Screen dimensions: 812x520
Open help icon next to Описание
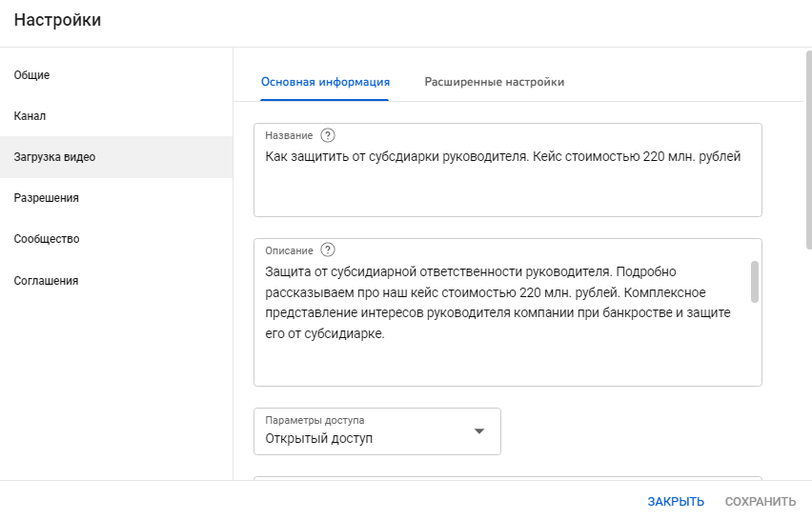point(328,250)
